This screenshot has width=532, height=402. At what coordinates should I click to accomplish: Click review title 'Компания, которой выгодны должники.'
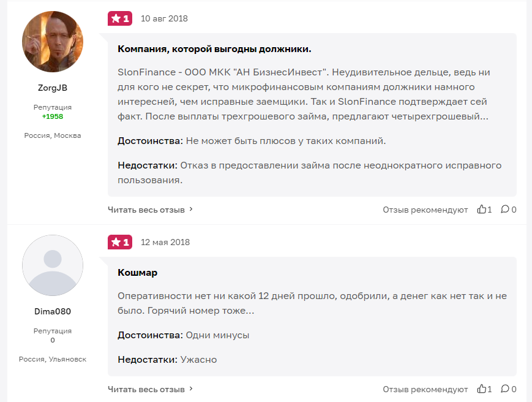click(x=214, y=49)
